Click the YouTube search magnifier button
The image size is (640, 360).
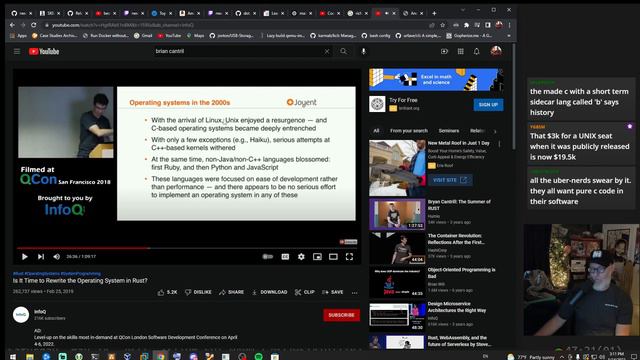click(344, 51)
